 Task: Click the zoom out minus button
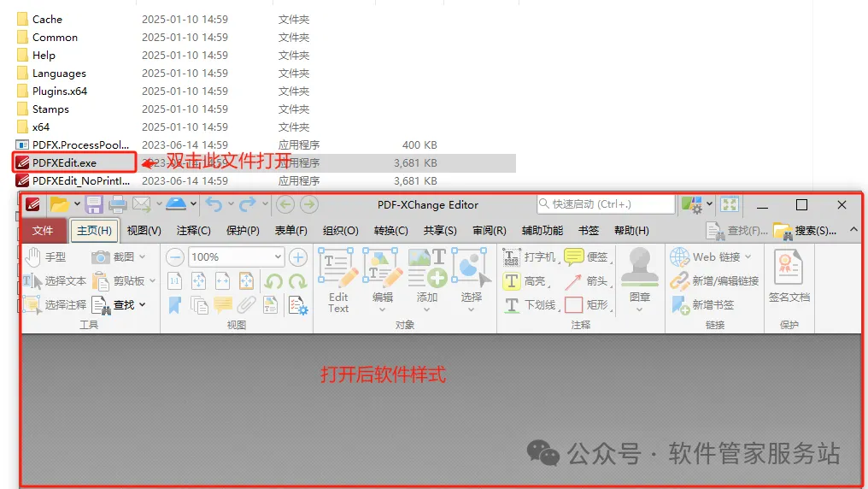click(175, 257)
